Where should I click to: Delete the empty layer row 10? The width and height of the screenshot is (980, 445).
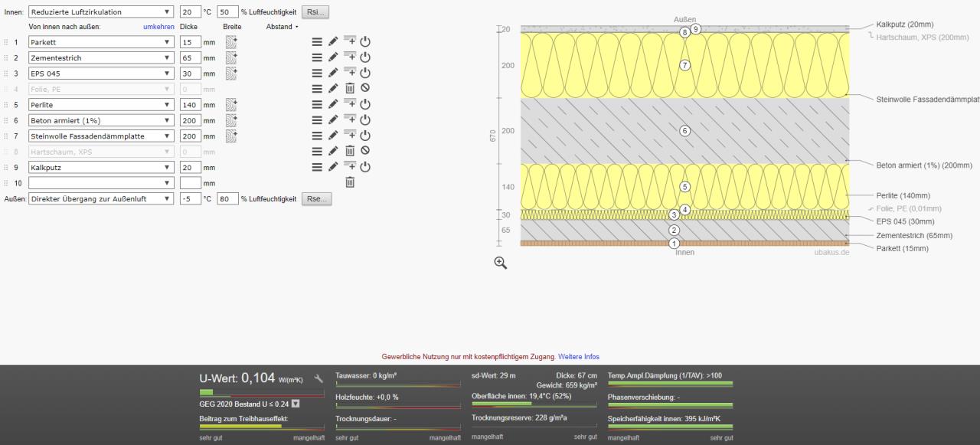tap(350, 182)
